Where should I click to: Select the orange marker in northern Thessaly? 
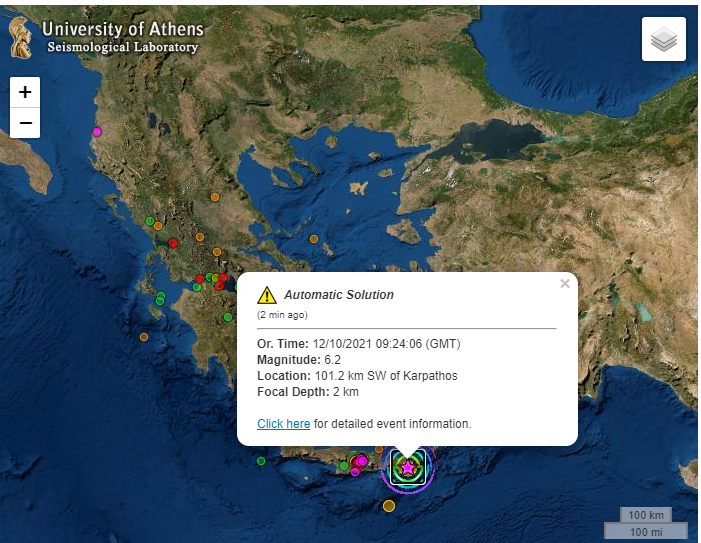coord(215,197)
